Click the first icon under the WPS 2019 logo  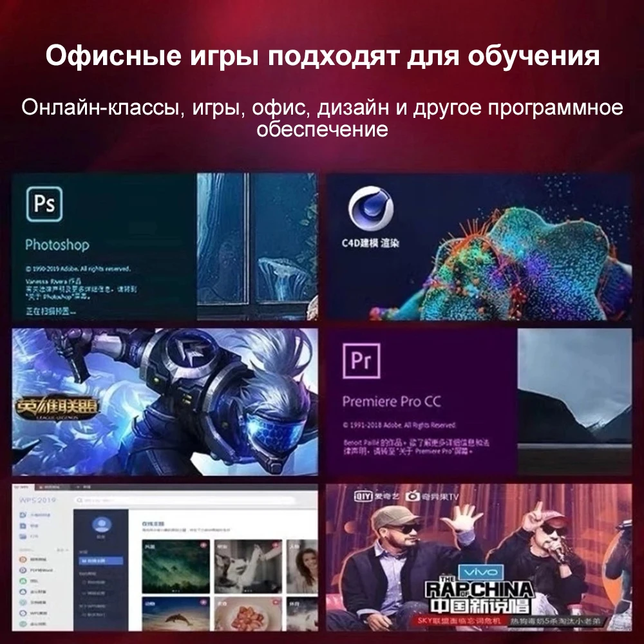click(23, 515)
